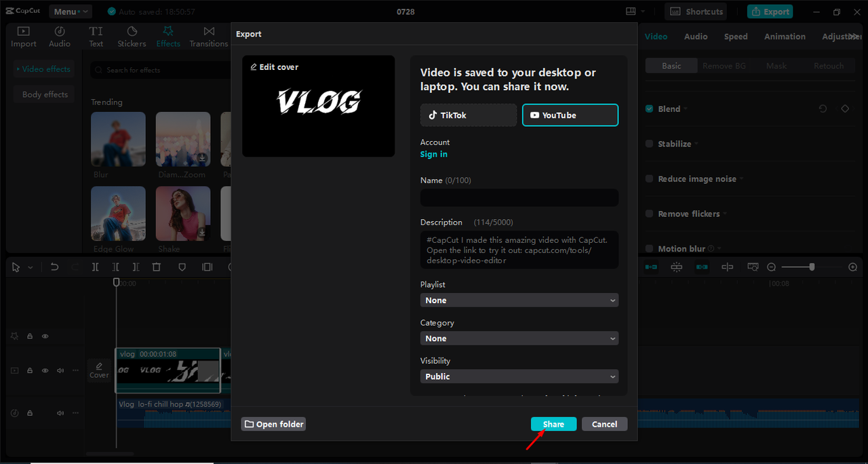Image resolution: width=868 pixels, height=464 pixels.
Task: Open the Visibility dropdown set to Public
Action: point(519,376)
